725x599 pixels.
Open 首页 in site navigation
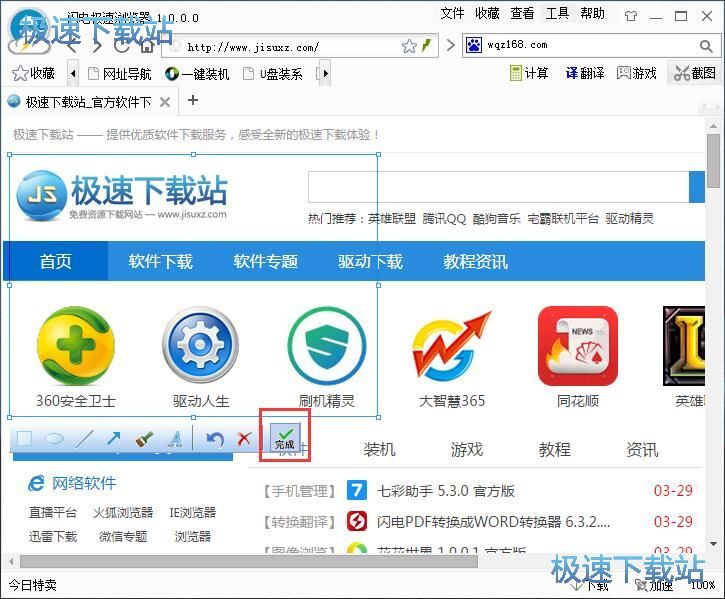click(55, 261)
